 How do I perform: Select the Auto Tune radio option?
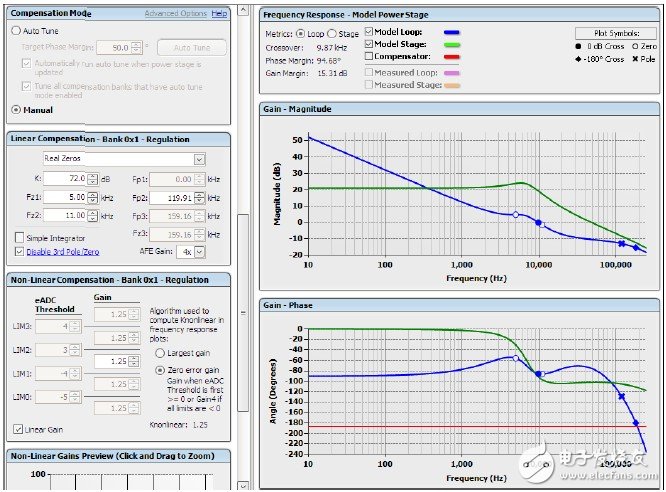point(16,31)
